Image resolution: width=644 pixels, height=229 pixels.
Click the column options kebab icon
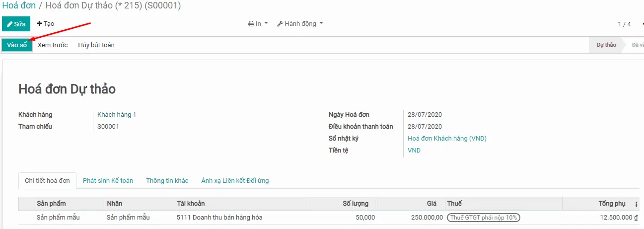(x=637, y=204)
